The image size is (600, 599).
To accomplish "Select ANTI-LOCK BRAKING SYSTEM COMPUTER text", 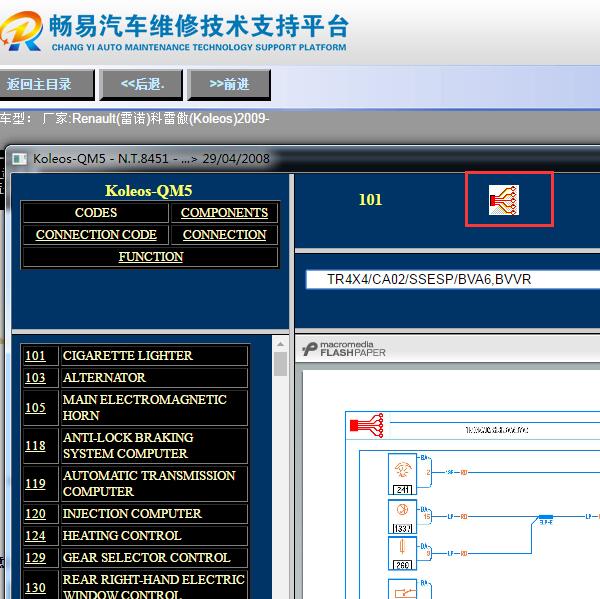I will (128, 446).
